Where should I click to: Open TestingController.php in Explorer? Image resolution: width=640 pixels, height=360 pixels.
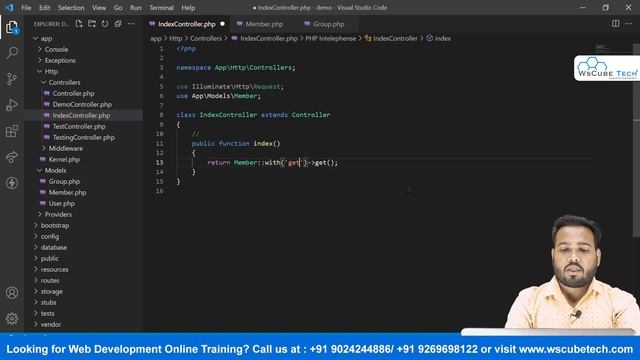click(x=84, y=138)
